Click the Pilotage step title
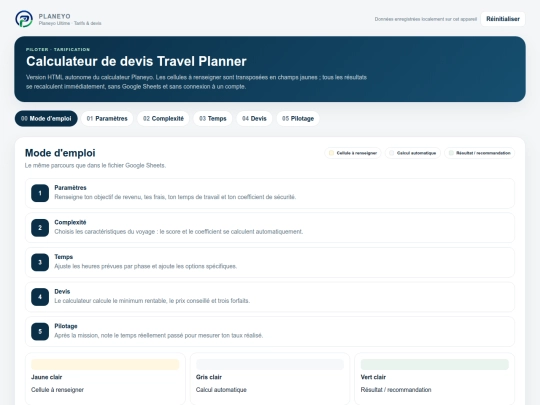Viewport: 540px width, 405px height. tap(66, 326)
